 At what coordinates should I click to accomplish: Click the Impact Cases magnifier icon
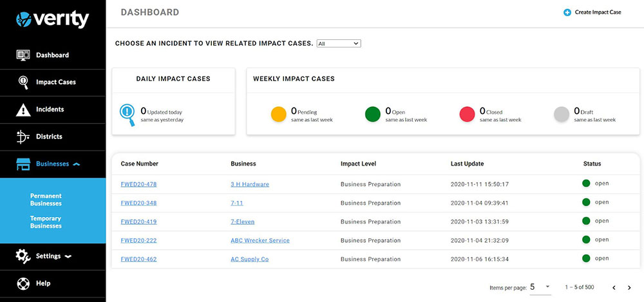click(23, 82)
